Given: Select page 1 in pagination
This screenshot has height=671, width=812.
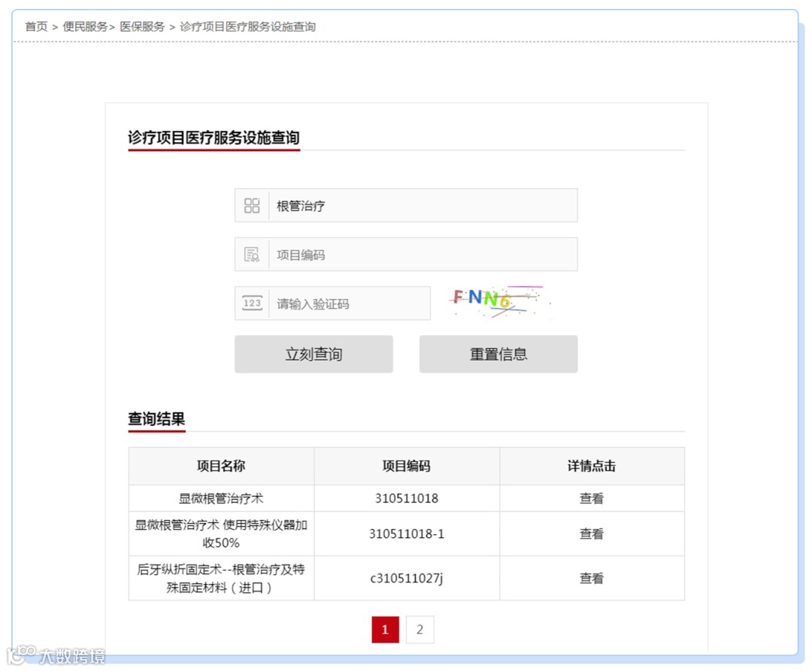Looking at the screenshot, I should [x=384, y=630].
